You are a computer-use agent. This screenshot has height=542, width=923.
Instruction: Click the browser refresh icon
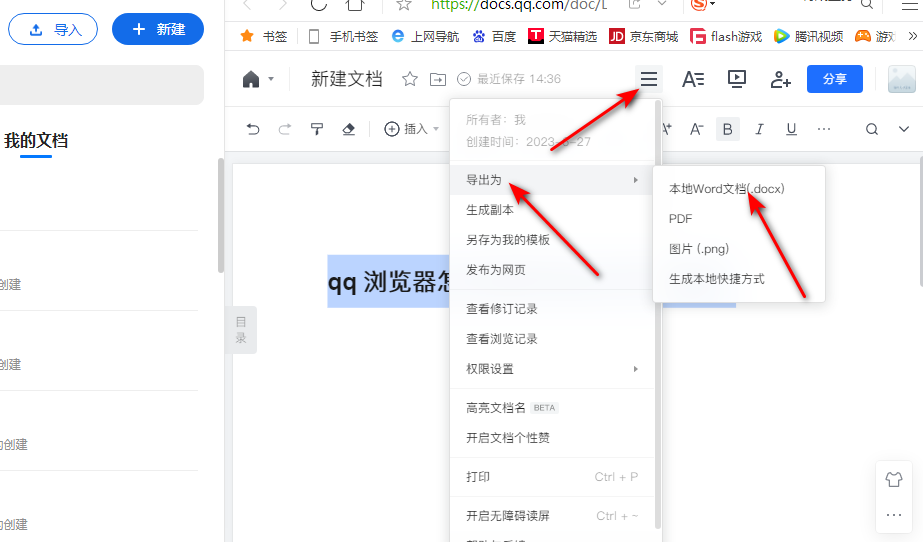click(x=318, y=5)
